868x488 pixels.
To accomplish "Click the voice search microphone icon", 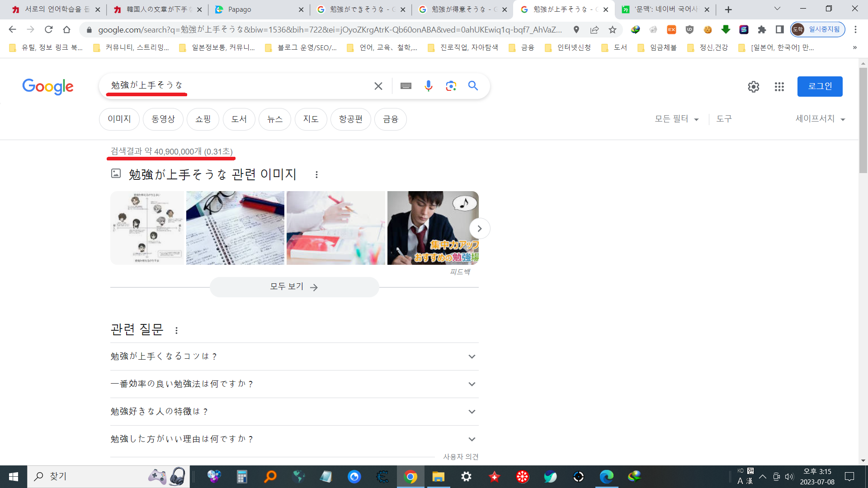I will pyautogui.click(x=428, y=86).
